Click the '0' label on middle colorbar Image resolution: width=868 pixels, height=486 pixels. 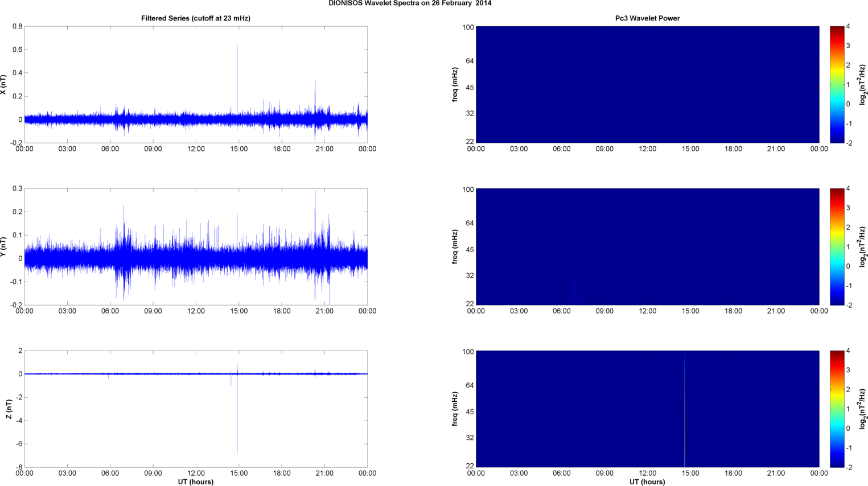click(x=848, y=266)
